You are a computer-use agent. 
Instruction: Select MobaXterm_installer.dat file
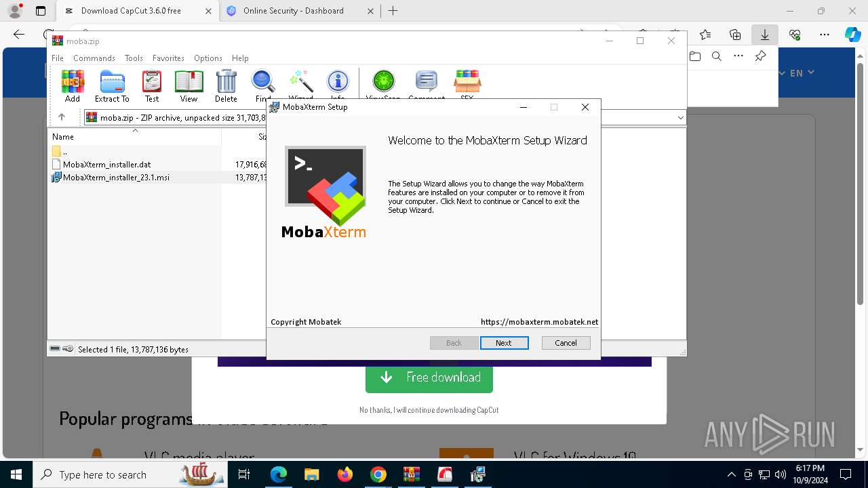(106, 164)
